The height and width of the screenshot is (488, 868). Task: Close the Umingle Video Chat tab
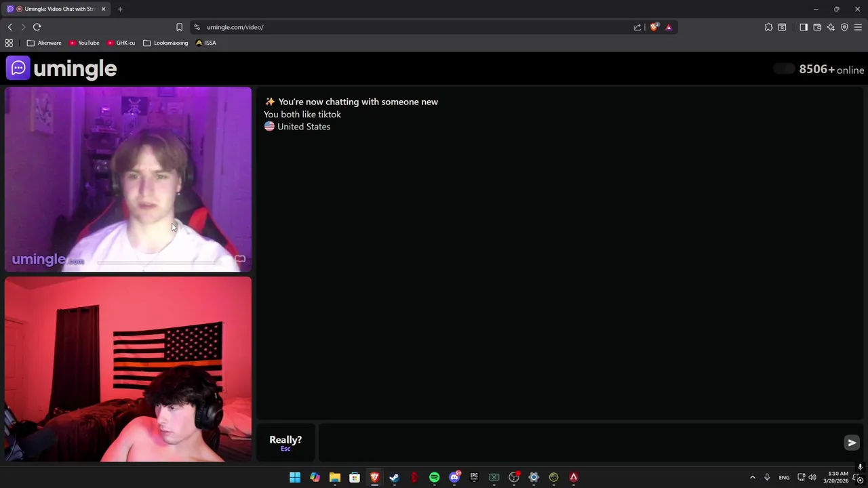point(103,9)
